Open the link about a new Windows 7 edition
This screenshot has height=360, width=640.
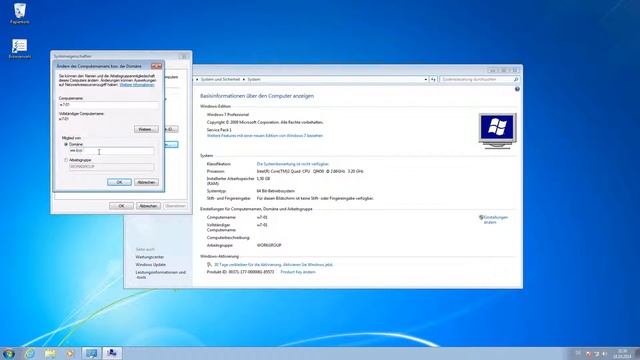(x=264, y=136)
